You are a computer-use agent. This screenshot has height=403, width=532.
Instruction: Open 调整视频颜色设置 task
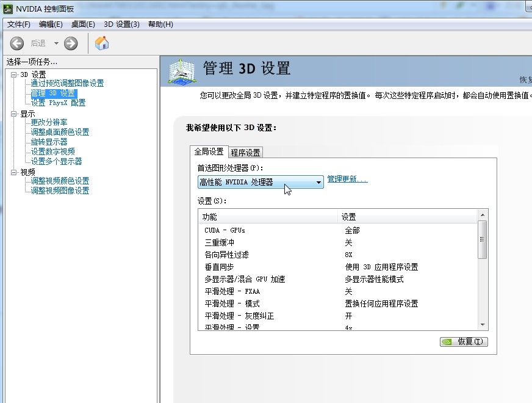[x=60, y=181]
